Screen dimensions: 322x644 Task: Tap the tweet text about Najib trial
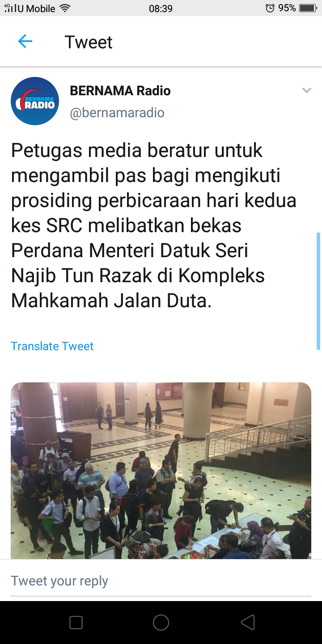point(154,226)
